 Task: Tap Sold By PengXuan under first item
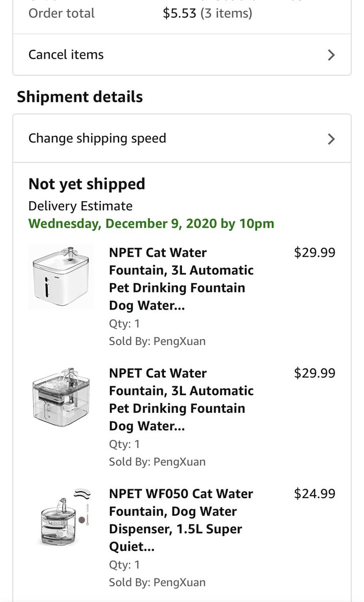pyautogui.click(x=157, y=342)
